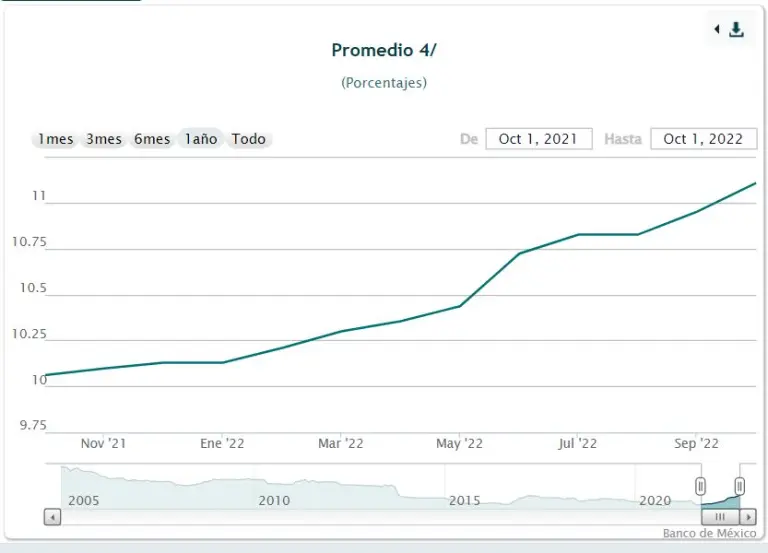Click navigator scrollbar left arrow
768x553 pixels.
[53, 517]
